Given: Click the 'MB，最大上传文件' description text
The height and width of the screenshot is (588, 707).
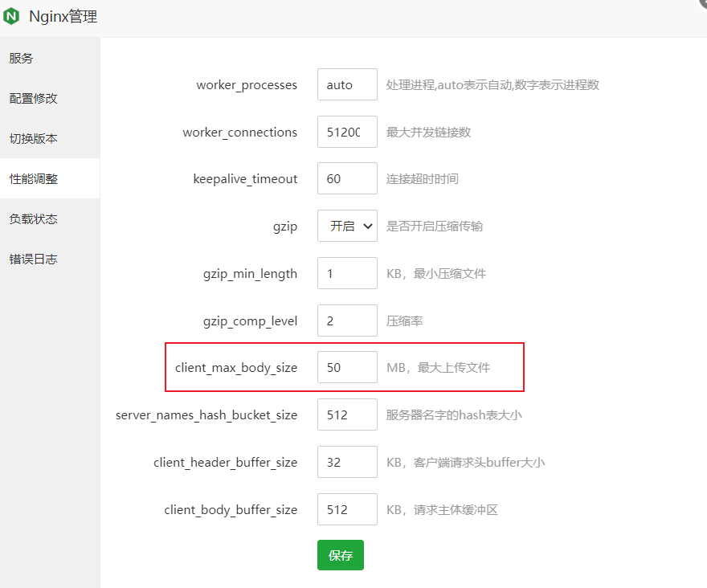Looking at the screenshot, I should coord(439,368).
